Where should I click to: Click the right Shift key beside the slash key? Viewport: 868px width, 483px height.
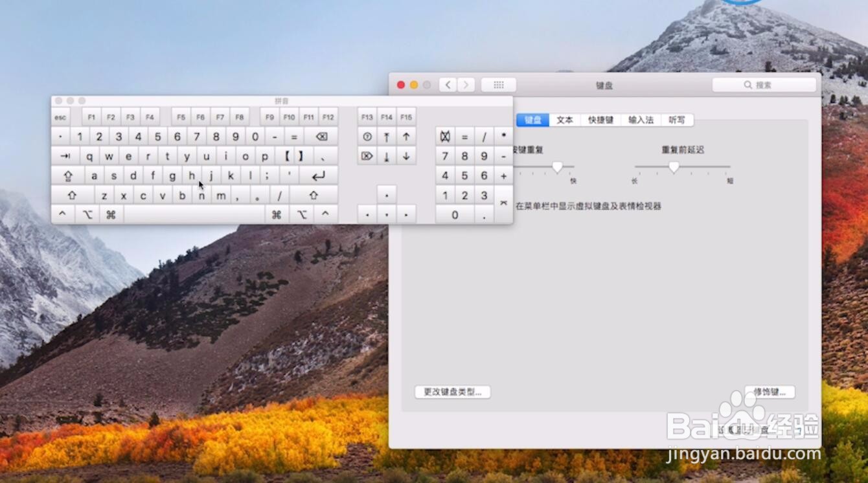pyautogui.click(x=314, y=195)
